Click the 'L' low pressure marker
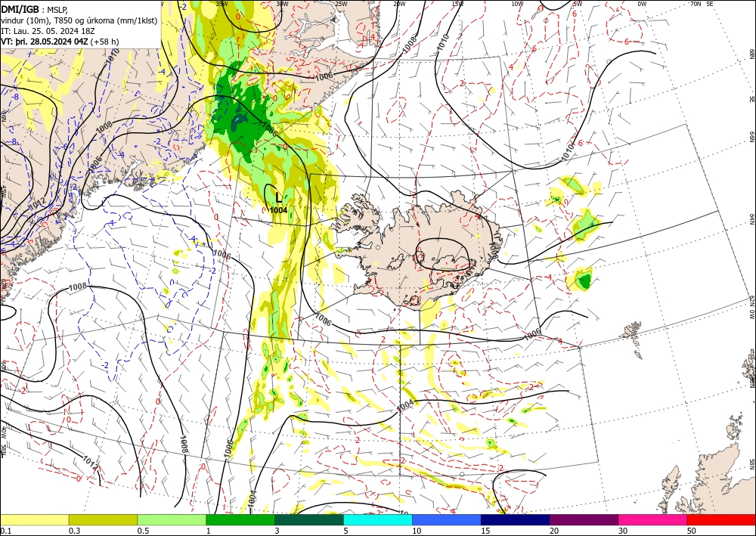Viewport: 756px width, 536px height. click(x=279, y=197)
